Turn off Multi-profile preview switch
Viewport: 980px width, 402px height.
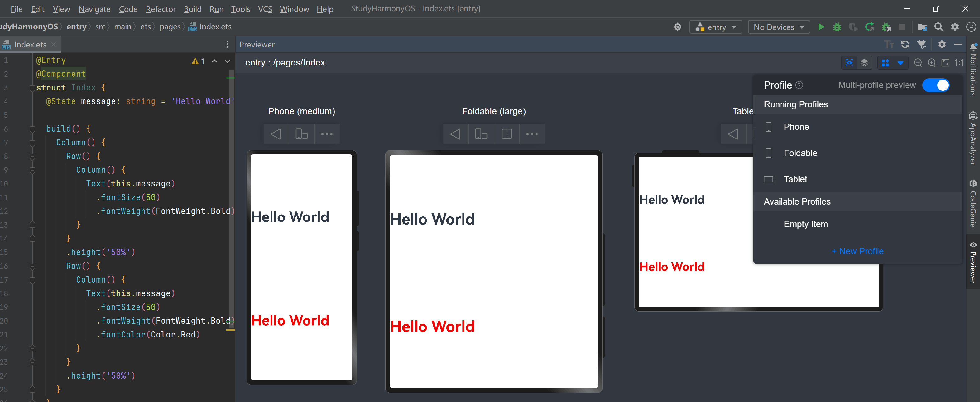click(x=936, y=85)
